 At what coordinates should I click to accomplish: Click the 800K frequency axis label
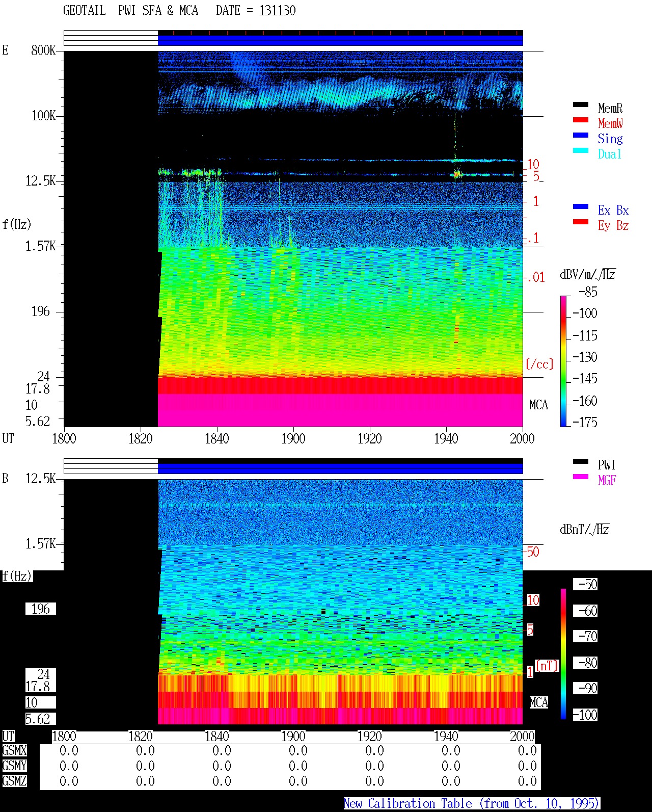point(43,50)
